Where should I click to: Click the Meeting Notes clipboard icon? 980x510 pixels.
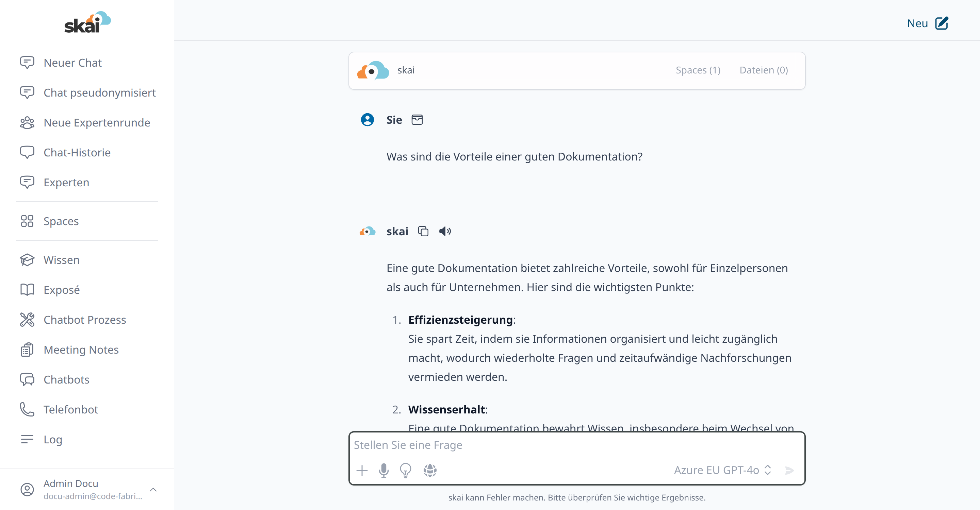(27, 350)
